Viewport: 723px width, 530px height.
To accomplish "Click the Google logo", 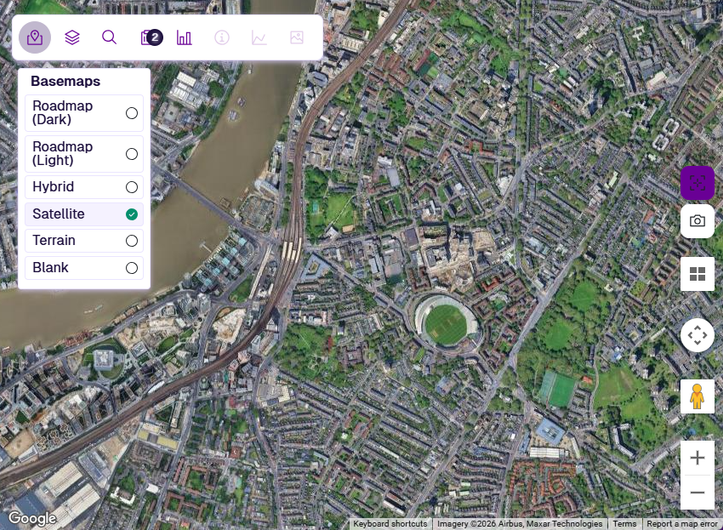I will (x=32, y=518).
